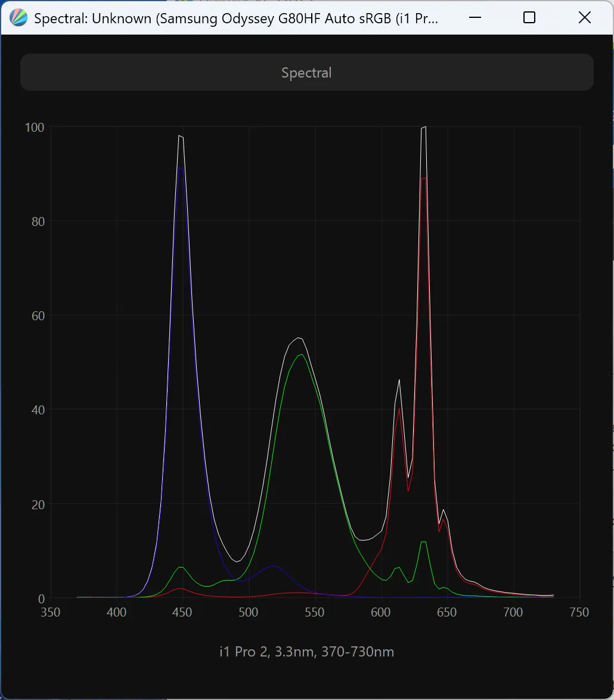Click the tall red peak near 632nm
The image size is (614, 700).
424,178
